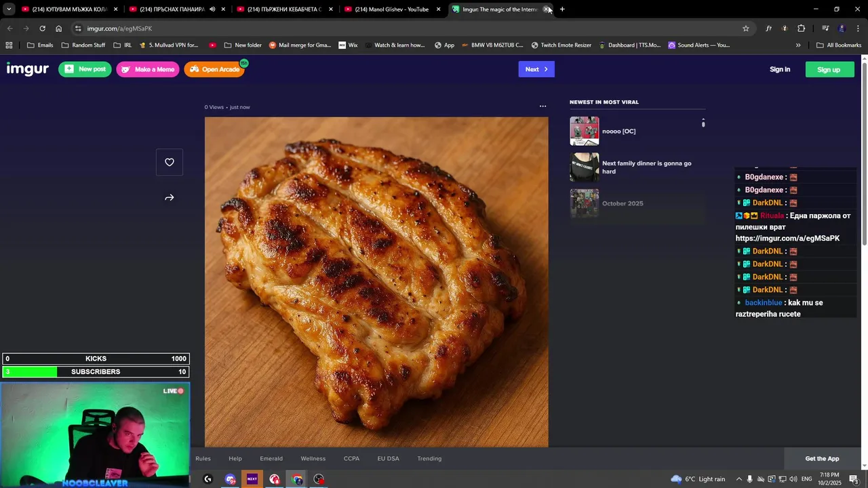
Task: Open the system clock showing 7:18 PM
Action: point(829,479)
